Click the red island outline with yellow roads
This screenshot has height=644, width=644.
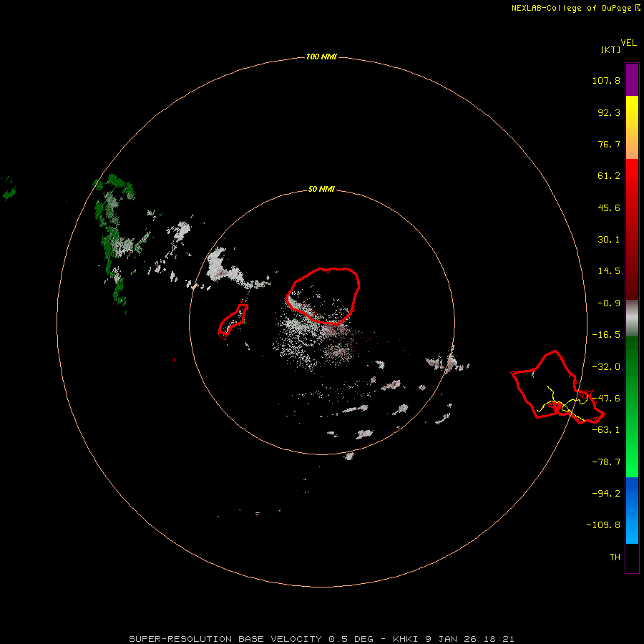pos(557,387)
